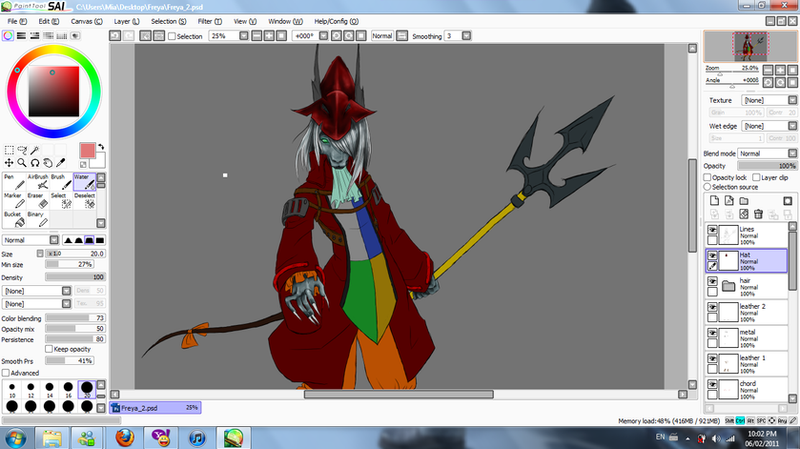Create a new layer folder
Viewport: 800px width, 449px height.
point(744,201)
